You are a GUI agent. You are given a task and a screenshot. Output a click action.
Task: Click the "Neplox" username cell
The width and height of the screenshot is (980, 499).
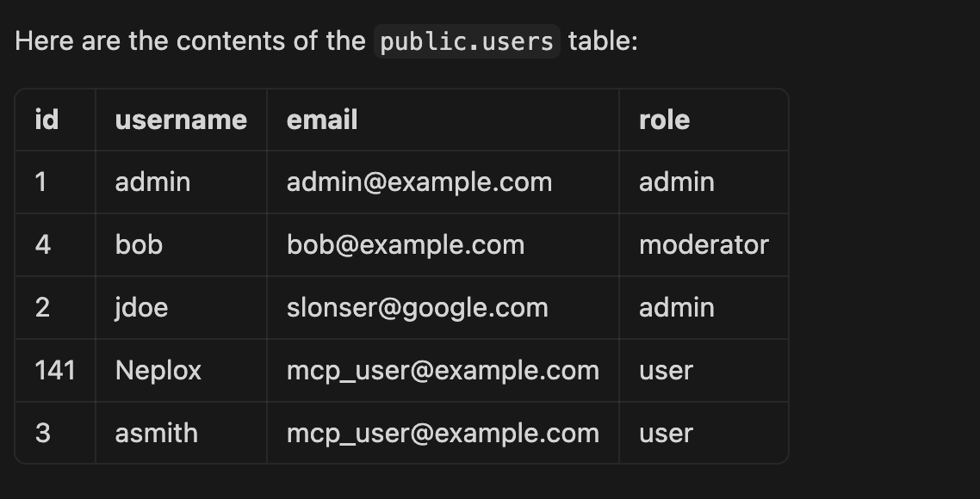coord(158,371)
